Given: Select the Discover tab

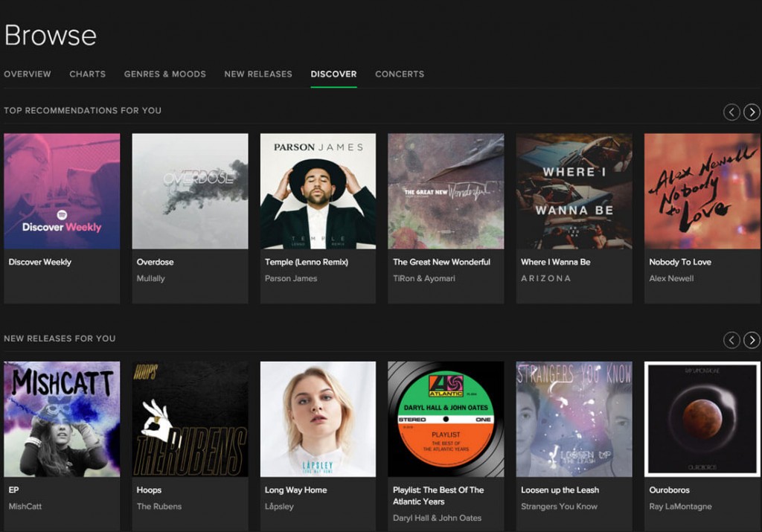Looking at the screenshot, I should tap(334, 74).
